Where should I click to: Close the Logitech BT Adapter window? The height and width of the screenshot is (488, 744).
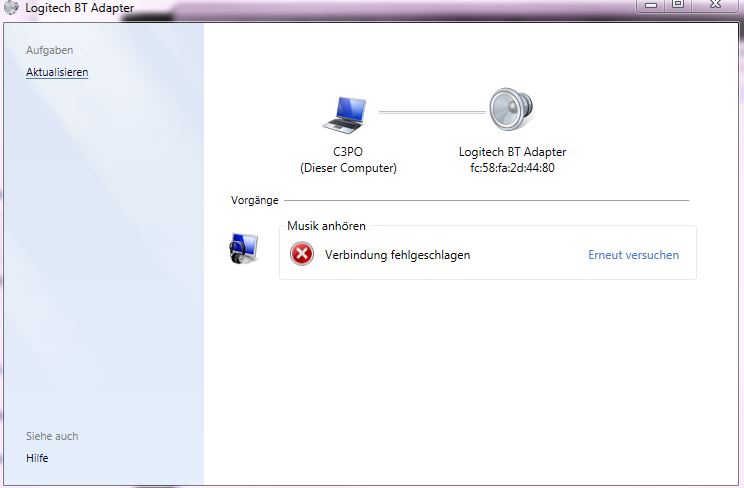[x=715, y=5]
